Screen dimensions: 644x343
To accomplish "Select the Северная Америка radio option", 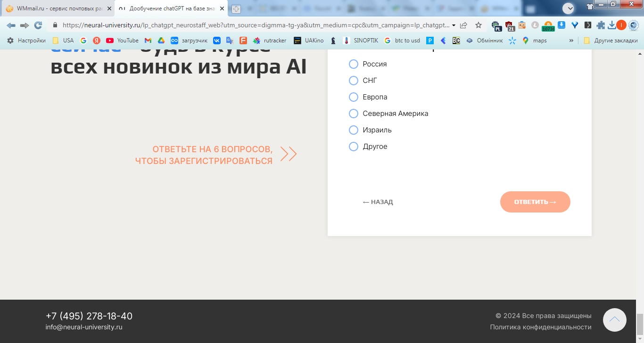I will [354, 114].
